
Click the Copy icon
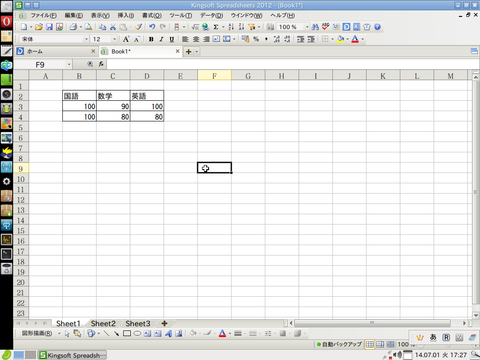[103, 27]
